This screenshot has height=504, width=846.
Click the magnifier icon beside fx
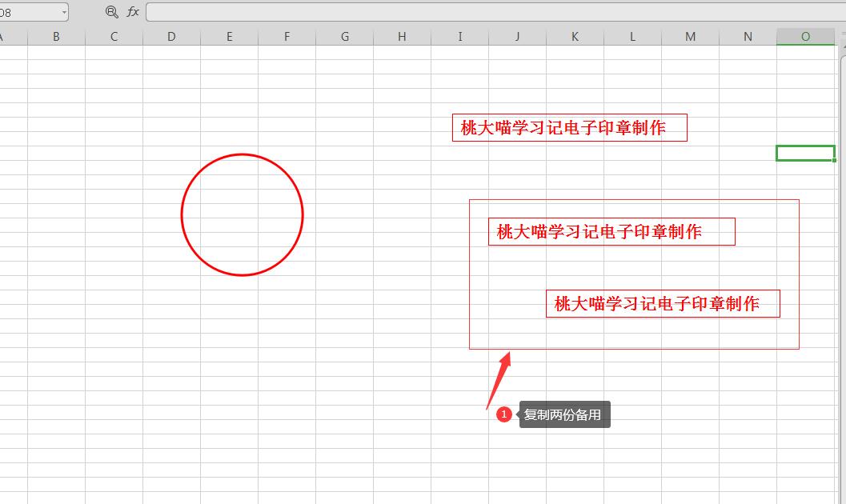pos(111,12)
